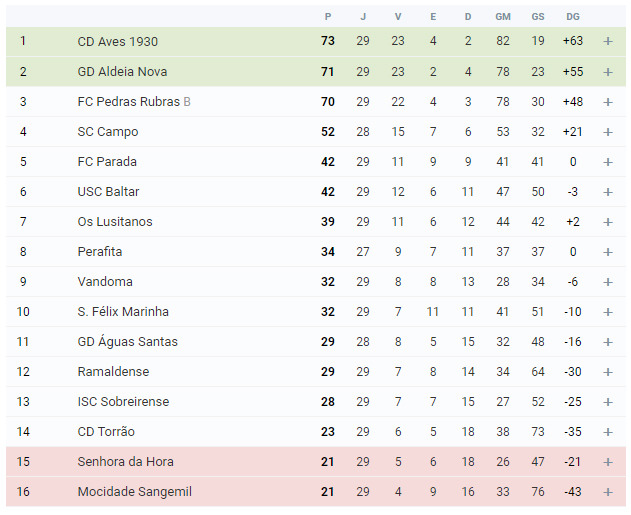The width and height of the screenshot is (631, 515).
Task: Click the plus icon for USC Baltar
Action: [x=608, y=192]
